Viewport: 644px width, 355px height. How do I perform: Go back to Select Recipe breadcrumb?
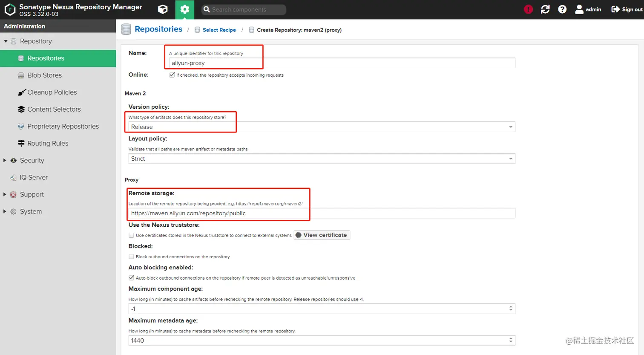[x=219, y=30]
